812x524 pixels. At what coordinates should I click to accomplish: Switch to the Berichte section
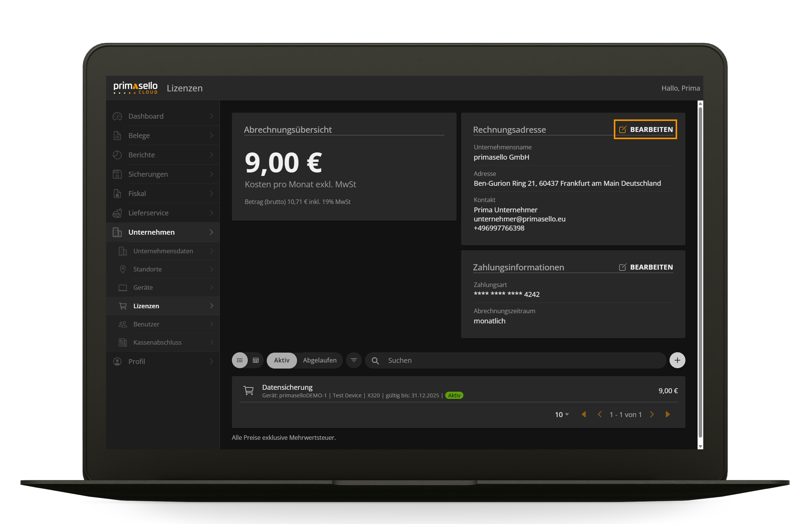pos(141,155)
